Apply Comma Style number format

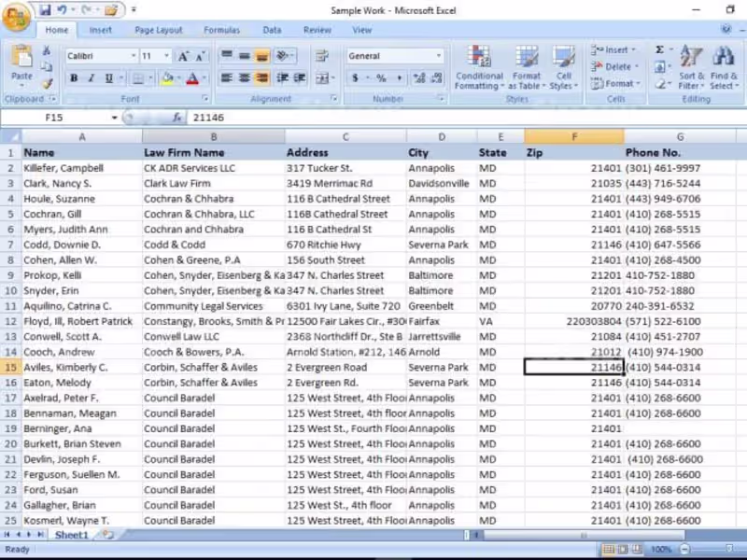click(x=400, y=77)
